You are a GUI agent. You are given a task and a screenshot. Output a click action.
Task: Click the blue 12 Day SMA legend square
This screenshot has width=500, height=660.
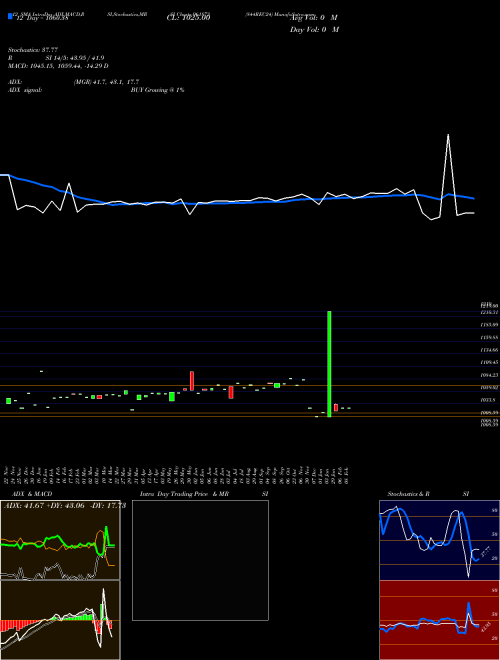[10, 17]
